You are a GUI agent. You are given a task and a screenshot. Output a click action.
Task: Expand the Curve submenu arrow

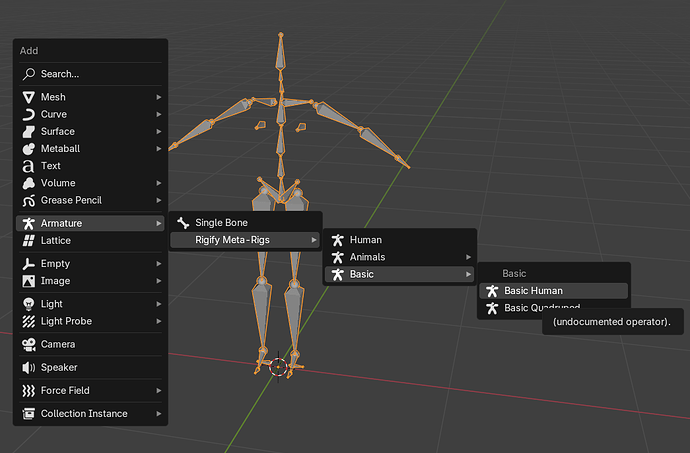click(x=159, y=114)
